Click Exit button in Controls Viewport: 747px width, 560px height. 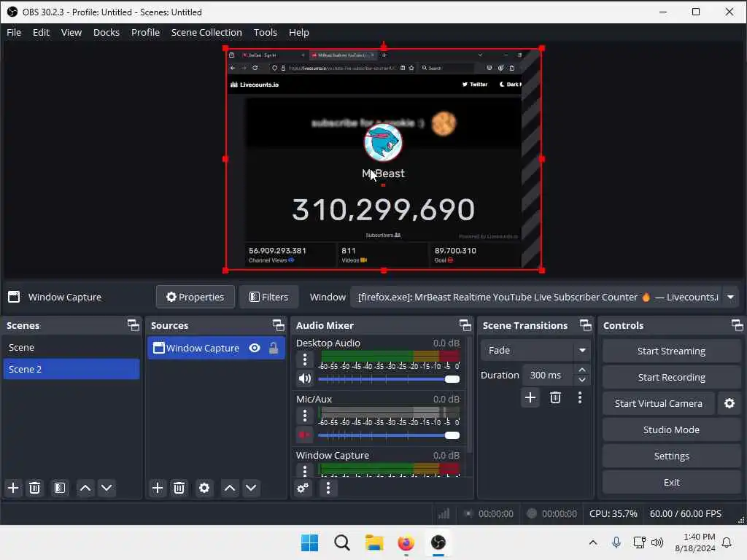pyautogui.click(x=671, y=482)
